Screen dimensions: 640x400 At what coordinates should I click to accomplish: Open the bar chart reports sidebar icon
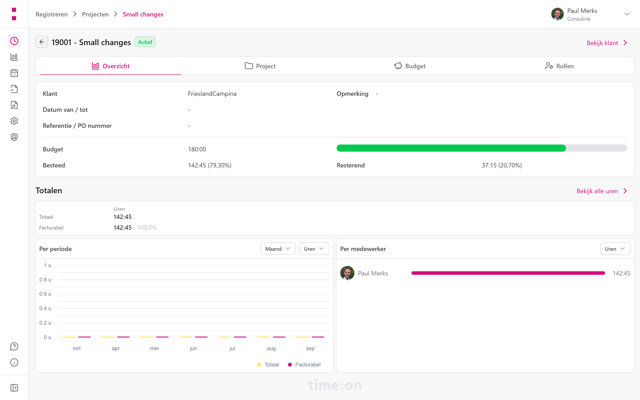(14, 57)
